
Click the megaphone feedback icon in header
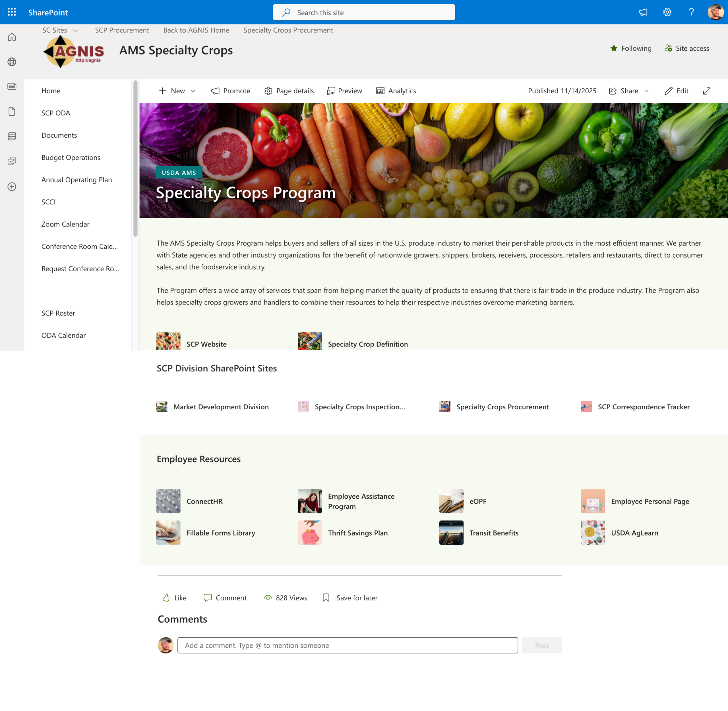click(x=643, y=12)
